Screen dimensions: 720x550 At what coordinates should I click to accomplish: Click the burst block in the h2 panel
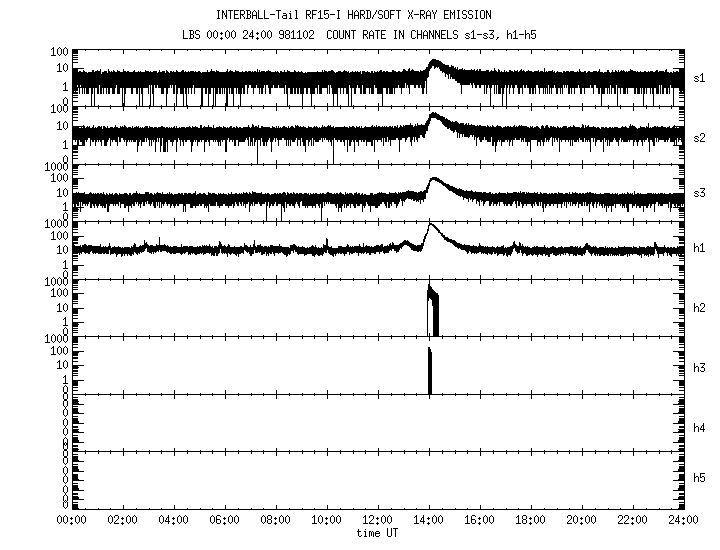point(433,312)
